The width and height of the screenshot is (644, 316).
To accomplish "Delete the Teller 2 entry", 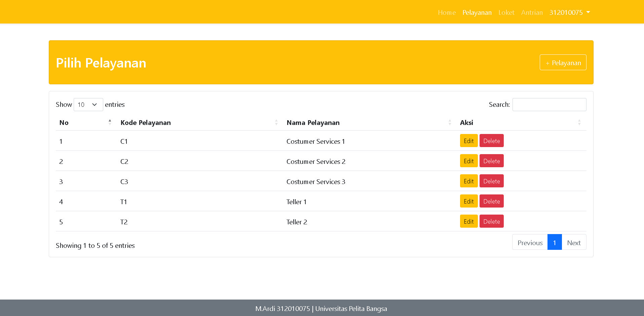I will 491,221.
